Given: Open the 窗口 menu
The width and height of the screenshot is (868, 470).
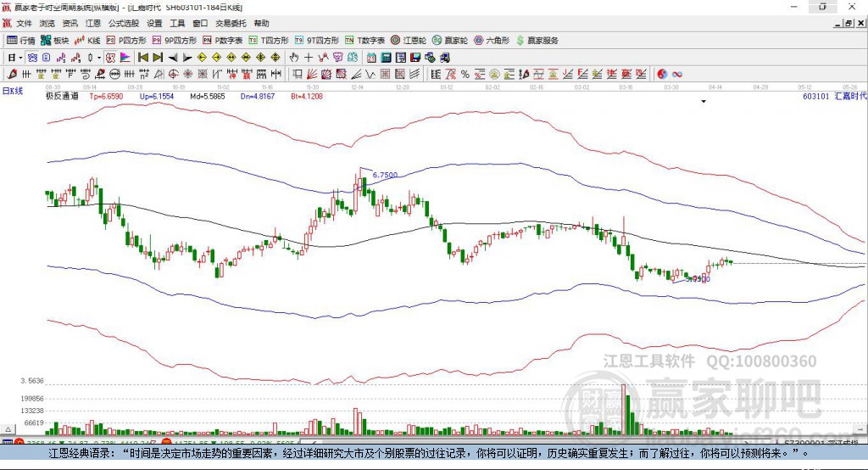Looking at the screenshot, I should click(x=200, y=23).
